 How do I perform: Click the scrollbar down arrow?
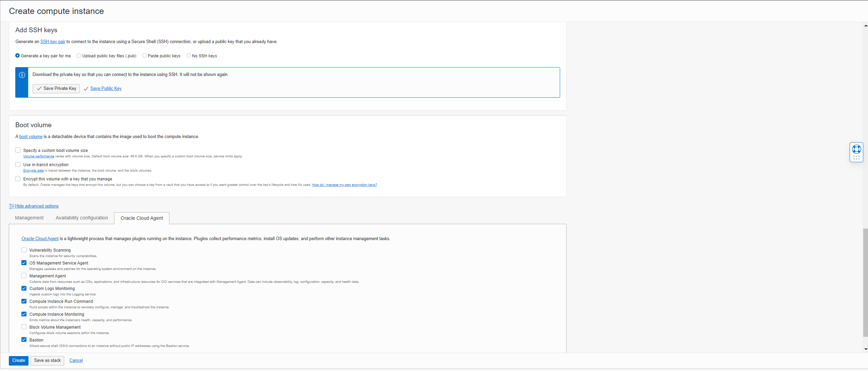coord(865,349)
